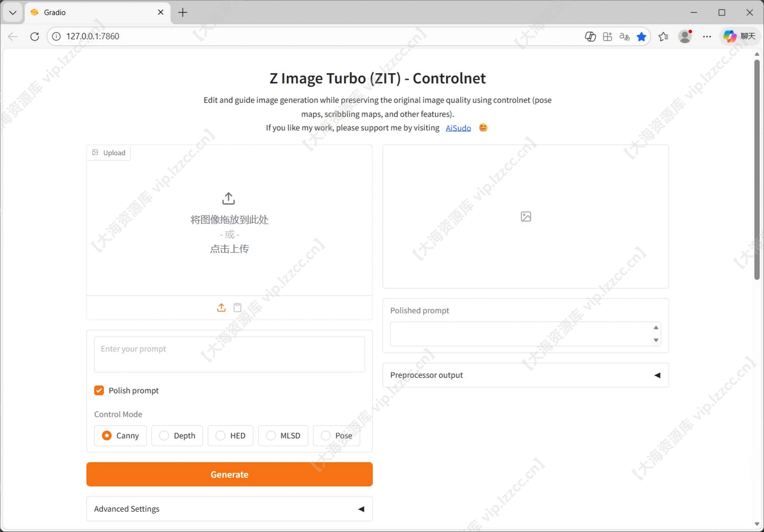Click the 点击上传 upload text

click(x=230, y=249)
